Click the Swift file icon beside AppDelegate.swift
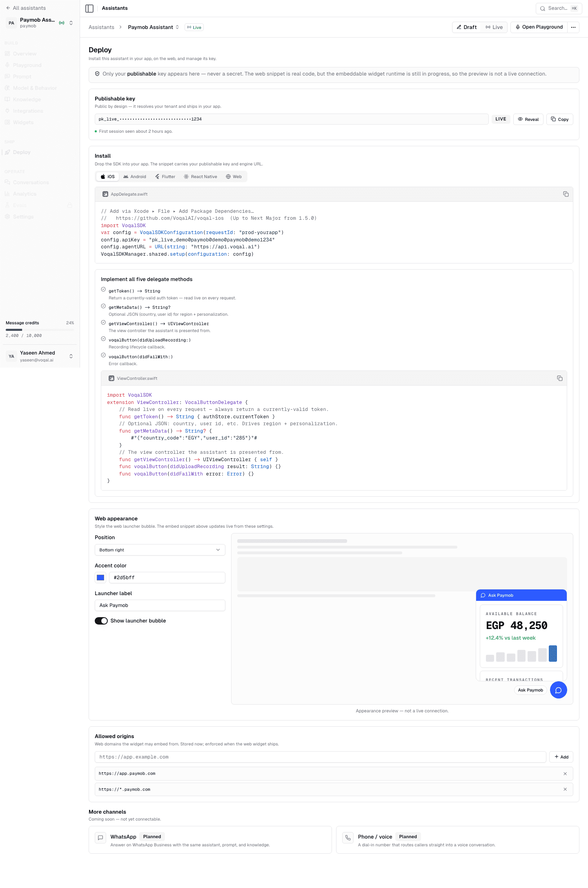588x888 pixels. click(x=105, y=194)
